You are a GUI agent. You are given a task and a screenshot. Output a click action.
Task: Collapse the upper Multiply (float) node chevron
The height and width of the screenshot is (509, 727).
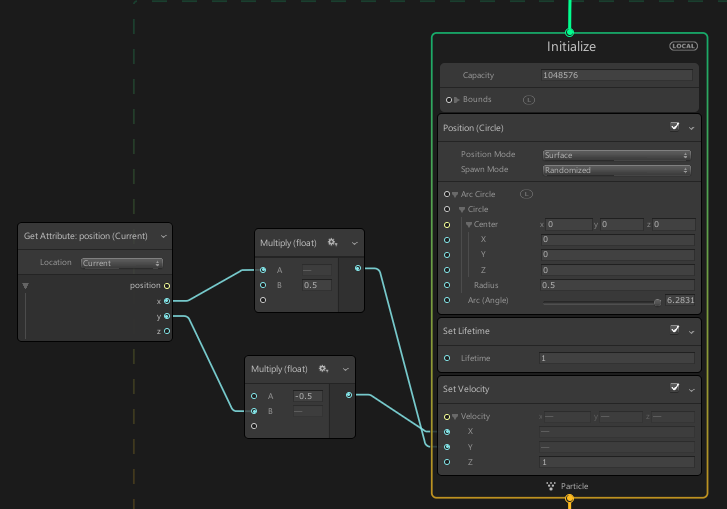coord(355,243)
